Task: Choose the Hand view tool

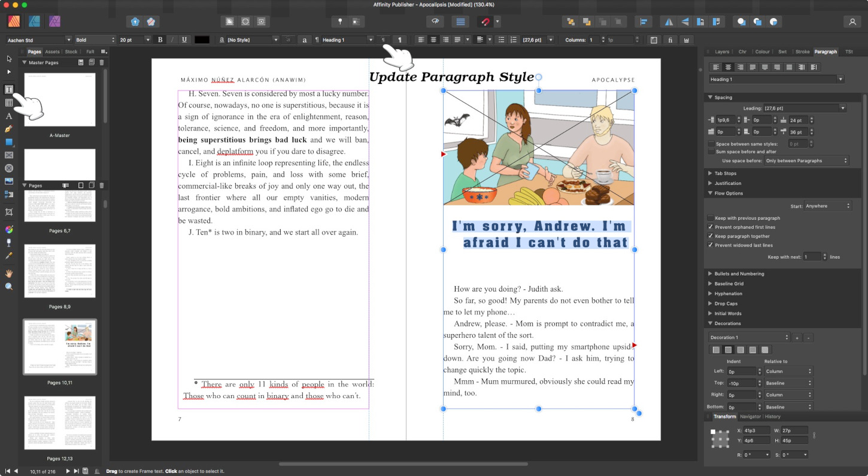Action: pos(9,273)
